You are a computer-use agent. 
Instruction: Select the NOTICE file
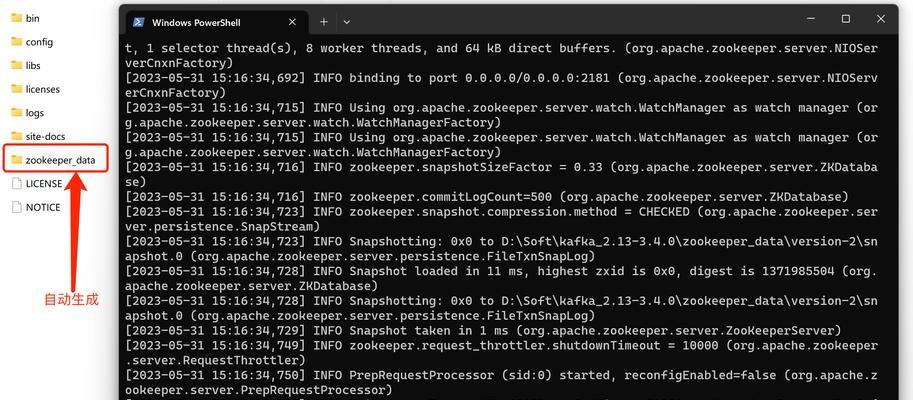(36, 207)
